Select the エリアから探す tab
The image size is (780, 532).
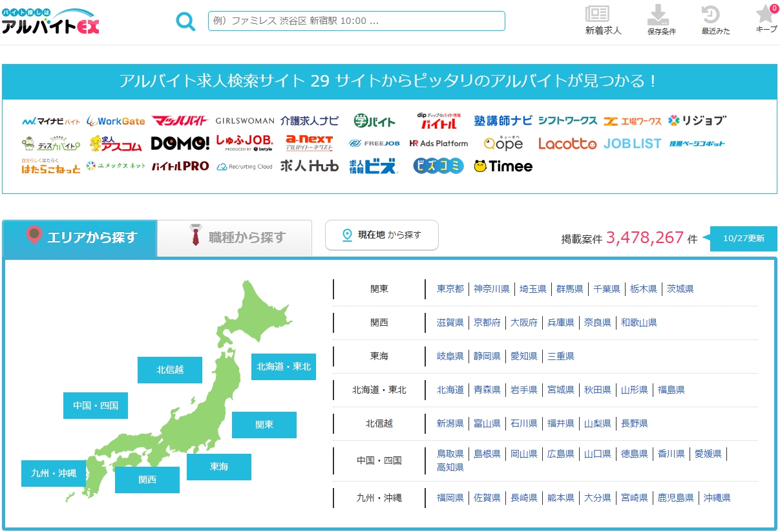[79, 238]
